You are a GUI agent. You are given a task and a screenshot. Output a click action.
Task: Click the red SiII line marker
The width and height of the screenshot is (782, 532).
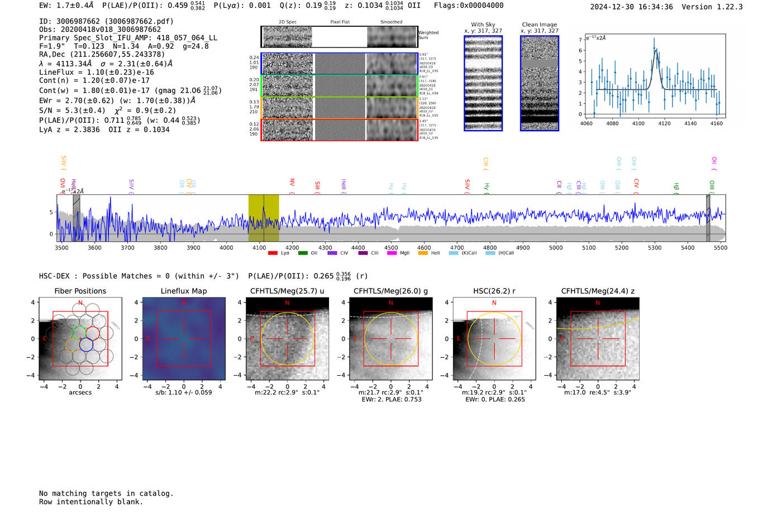coord(317,186)
